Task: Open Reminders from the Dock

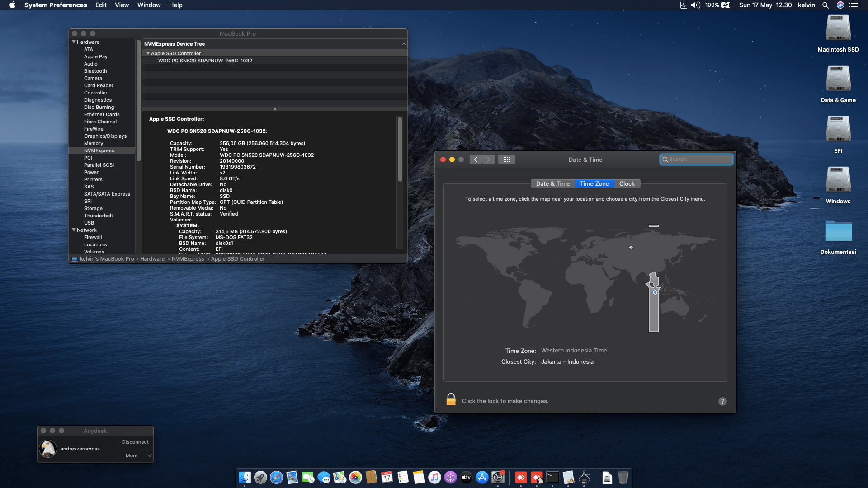Action: [x=403, y=478]
